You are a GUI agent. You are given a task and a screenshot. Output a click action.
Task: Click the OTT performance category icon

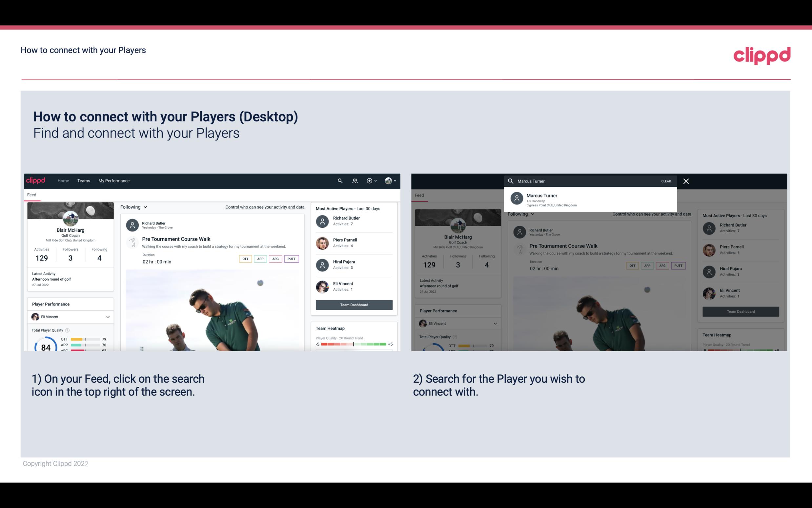coord(244,258)
